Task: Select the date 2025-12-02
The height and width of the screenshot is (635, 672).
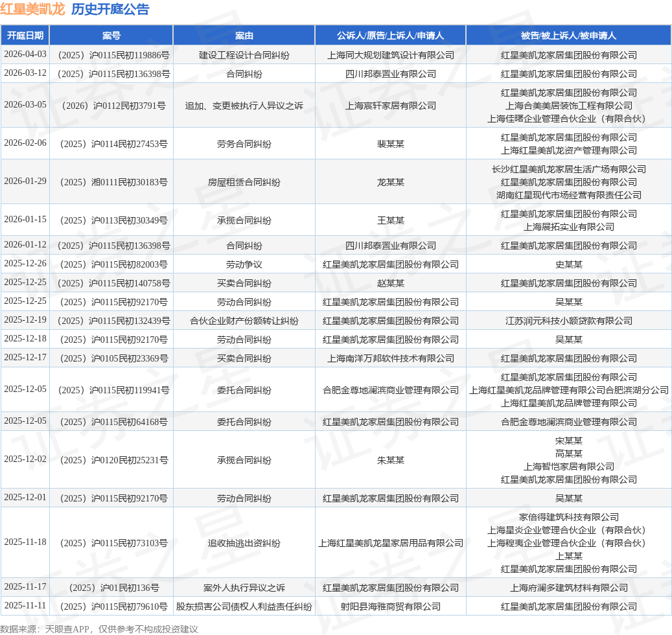Action: coord(25,459)
